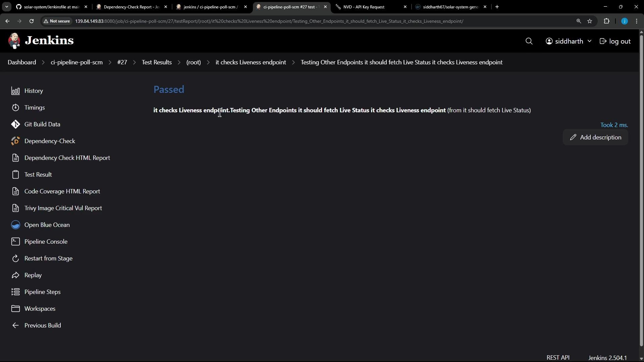Go to Previous Build
Image resolution: width=644 pixels, height=362 pixels.
point(36,325)
